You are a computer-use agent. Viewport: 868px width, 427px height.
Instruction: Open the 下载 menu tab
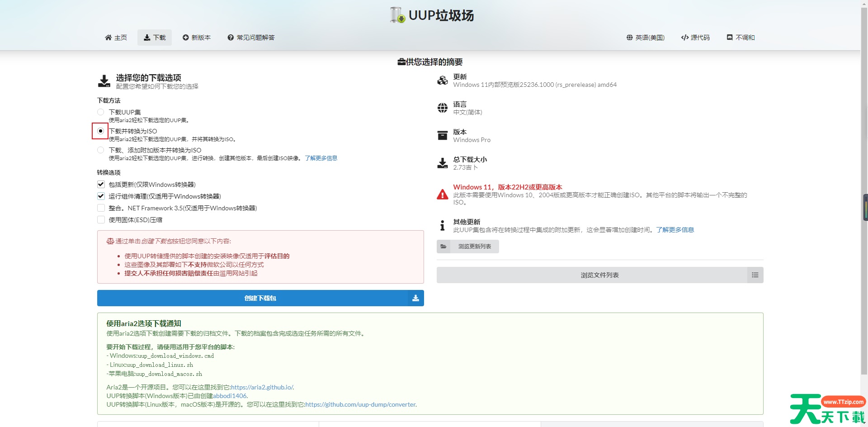click(x=155, y=38)
